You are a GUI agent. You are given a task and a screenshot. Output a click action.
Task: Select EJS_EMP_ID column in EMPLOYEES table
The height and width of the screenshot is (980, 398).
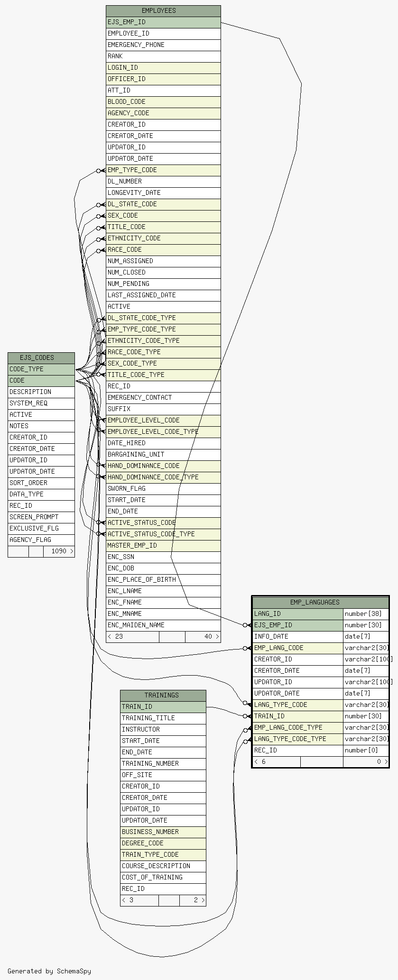(163, 22)
